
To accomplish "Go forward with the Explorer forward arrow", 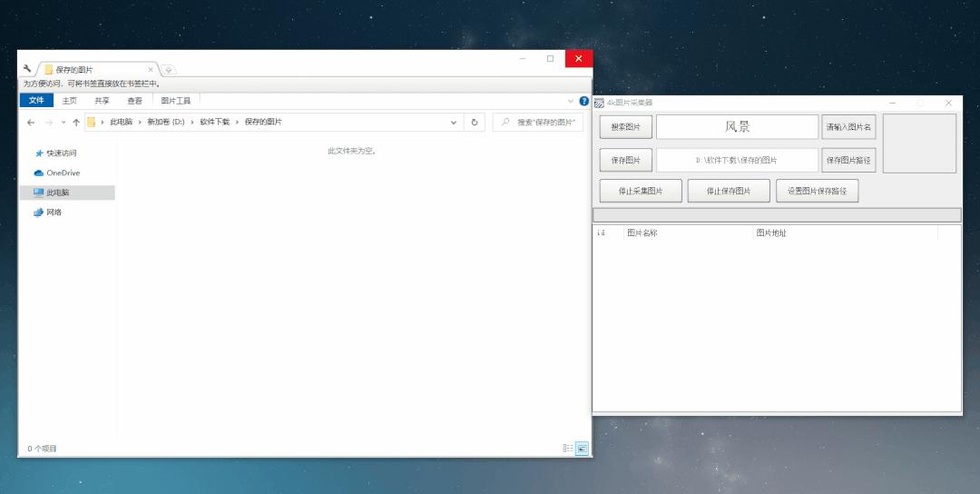I will pyautogui.click(x=49, y=123).
